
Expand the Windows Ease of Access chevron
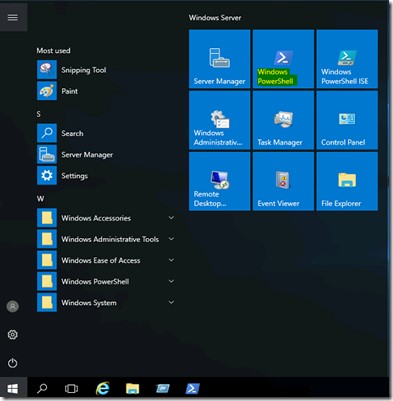click(171, 260)
